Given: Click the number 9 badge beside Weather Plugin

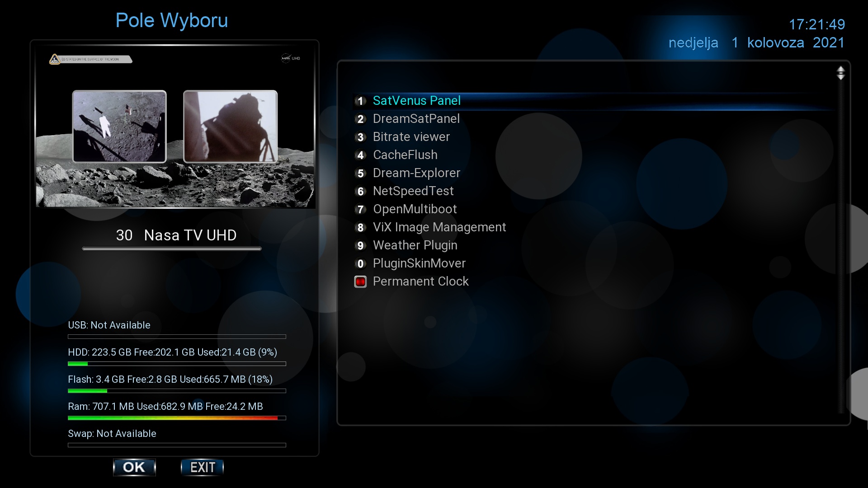Looking at the screenshot, I should (360, 245).
